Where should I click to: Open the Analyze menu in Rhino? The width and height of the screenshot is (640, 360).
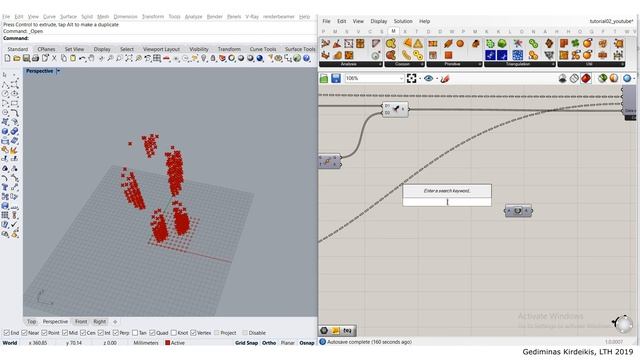[193, 16]
